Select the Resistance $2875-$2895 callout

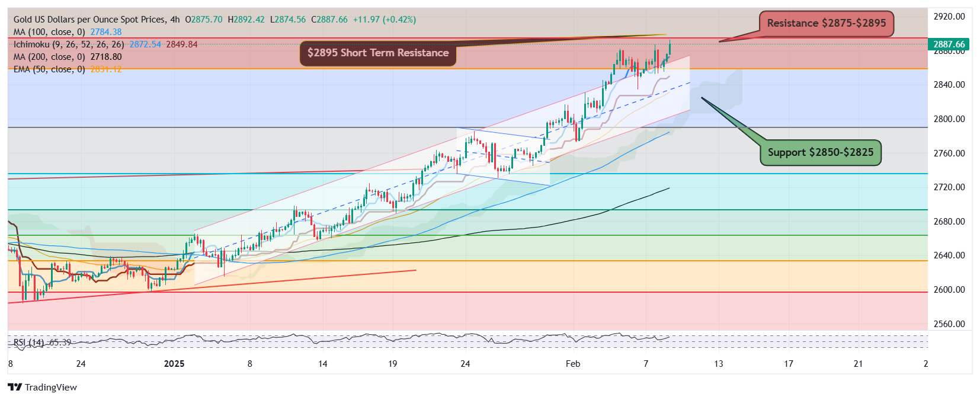coord(826,24)
